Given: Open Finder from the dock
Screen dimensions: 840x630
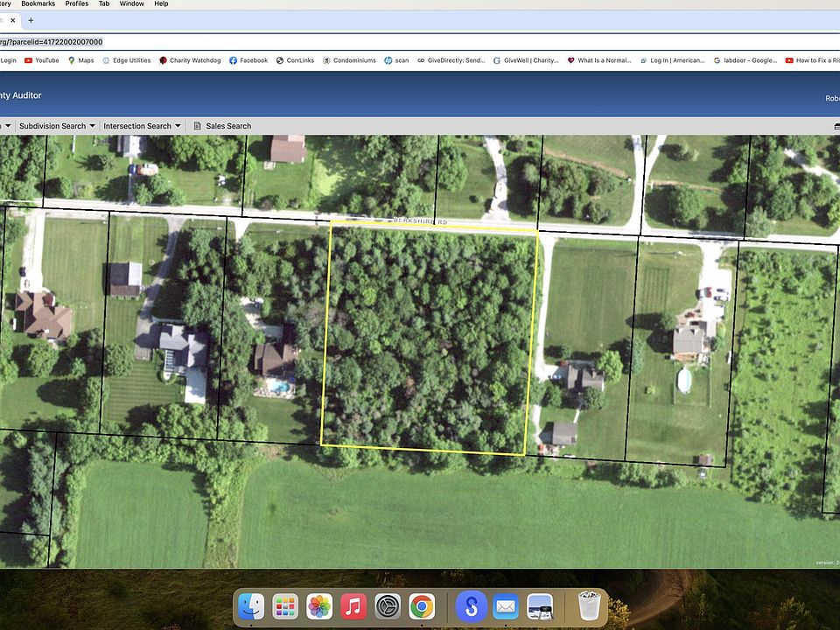Looking at the screenshot, I should 252,606.
